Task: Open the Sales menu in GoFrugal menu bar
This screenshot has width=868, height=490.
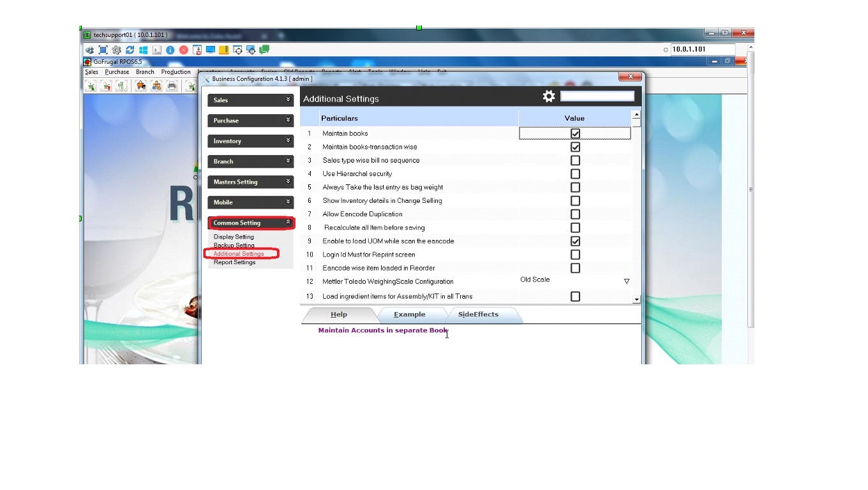Action: (x=92, y=72)
